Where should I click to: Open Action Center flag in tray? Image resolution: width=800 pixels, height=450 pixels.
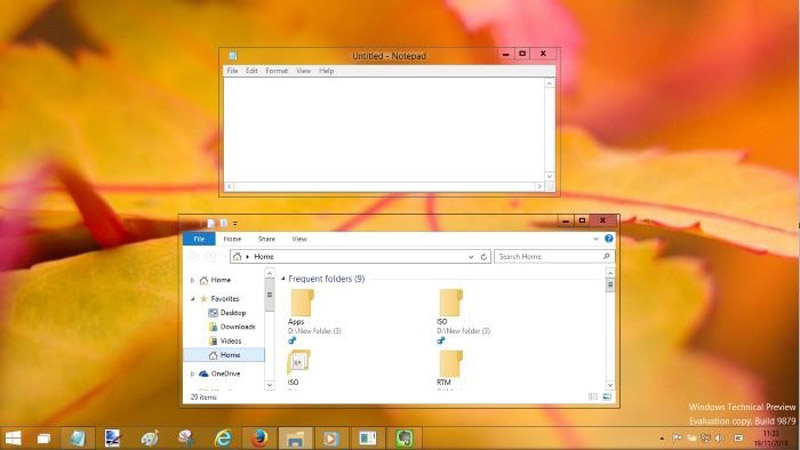coord(677,438)
